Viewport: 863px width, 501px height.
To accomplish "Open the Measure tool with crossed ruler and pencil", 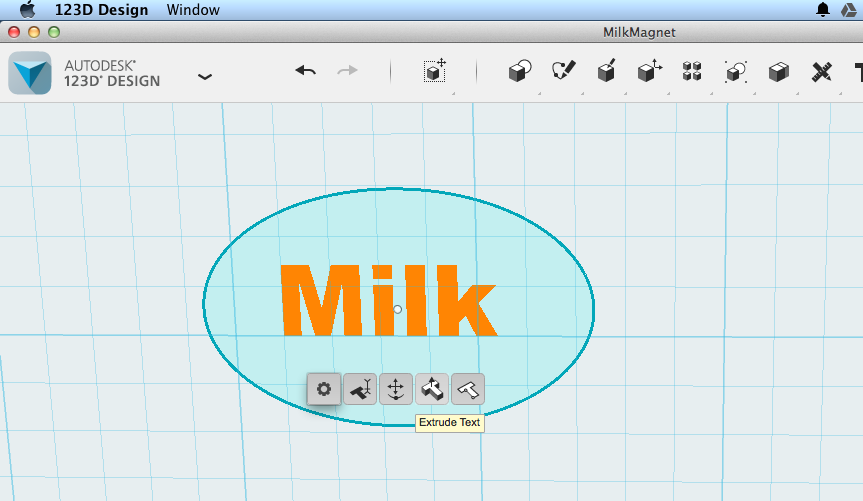I will pyautogui.click(x=821, y=72).
